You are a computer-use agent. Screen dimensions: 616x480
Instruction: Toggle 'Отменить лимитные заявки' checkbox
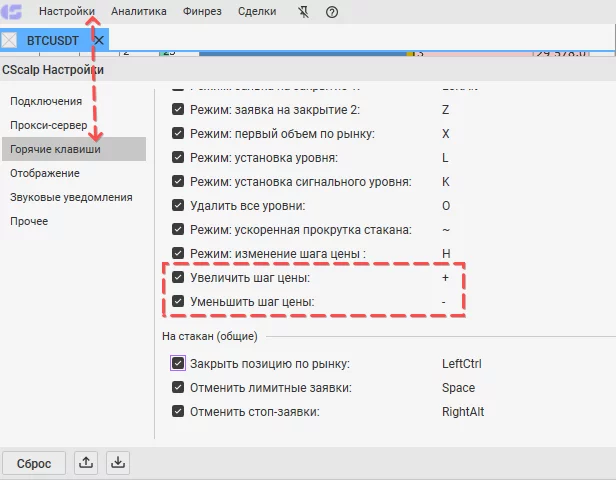pyautogui.click(x=178, y=387)
